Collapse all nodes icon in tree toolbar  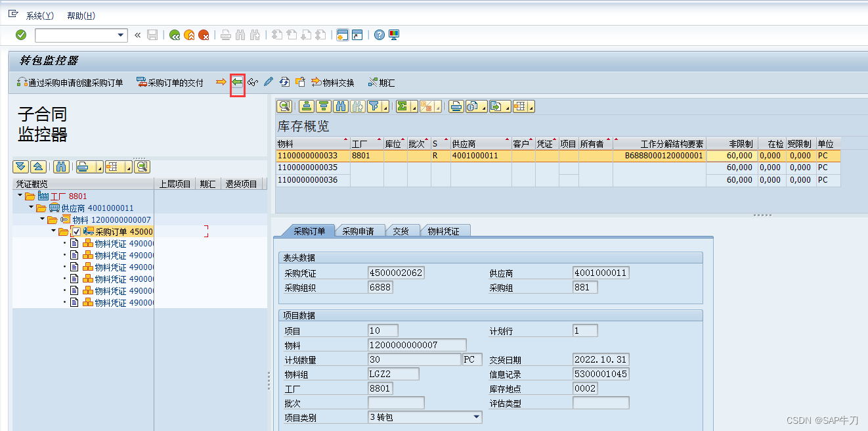pos(37,167)
